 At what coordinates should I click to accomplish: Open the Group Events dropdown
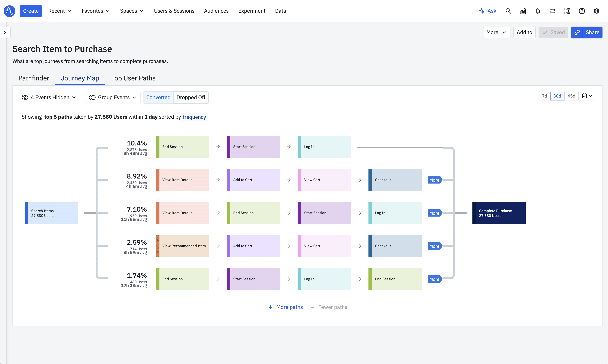coord(113,98)
